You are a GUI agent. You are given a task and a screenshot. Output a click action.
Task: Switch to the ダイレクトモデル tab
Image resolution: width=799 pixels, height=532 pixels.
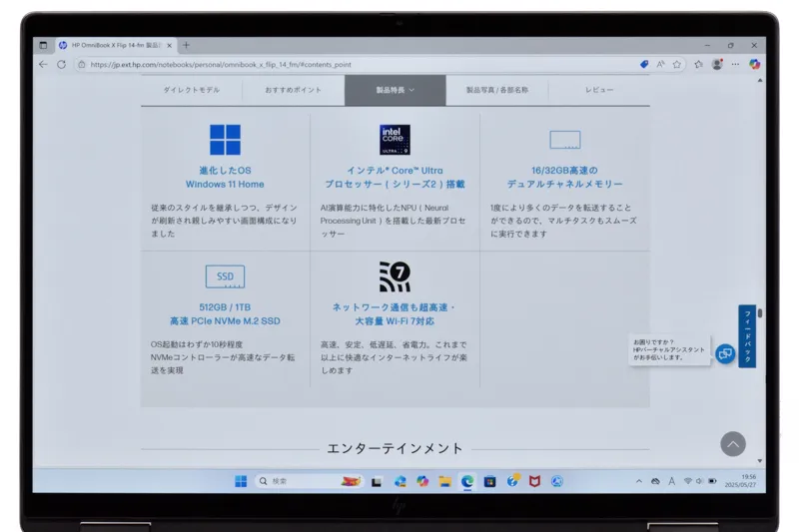pyautogui.click(x=192, y=90)
